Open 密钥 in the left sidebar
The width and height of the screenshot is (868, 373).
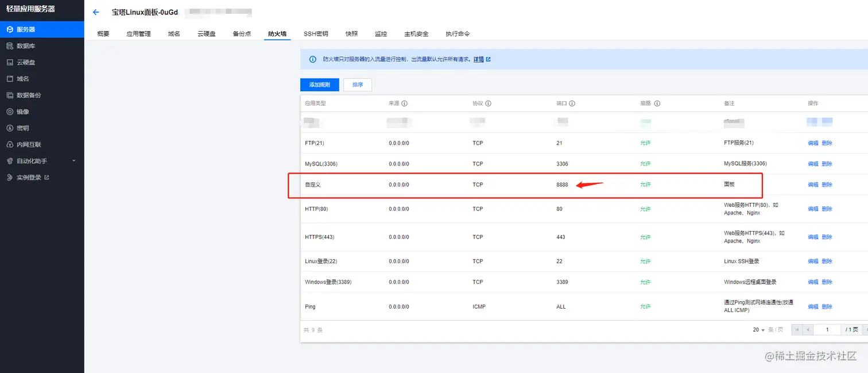42,128
